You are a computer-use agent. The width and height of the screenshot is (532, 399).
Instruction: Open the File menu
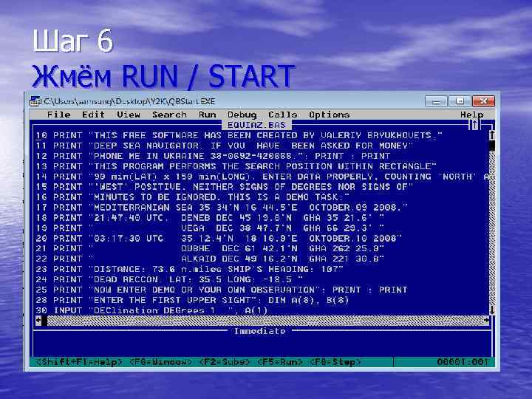tap(58, 115)
